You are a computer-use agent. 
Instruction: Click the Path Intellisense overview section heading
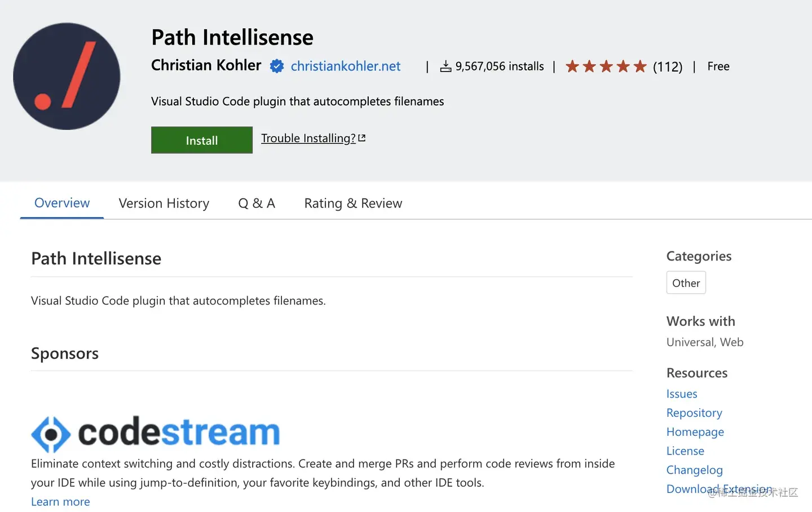96,258
